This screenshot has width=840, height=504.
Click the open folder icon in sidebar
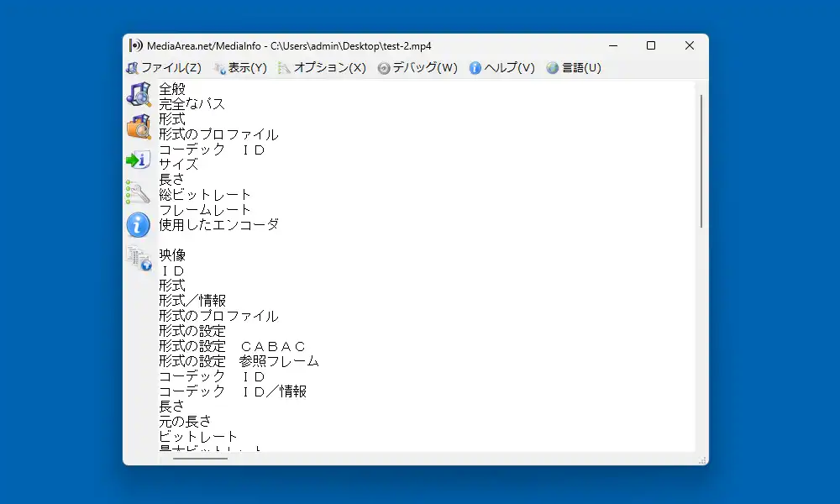139,127
